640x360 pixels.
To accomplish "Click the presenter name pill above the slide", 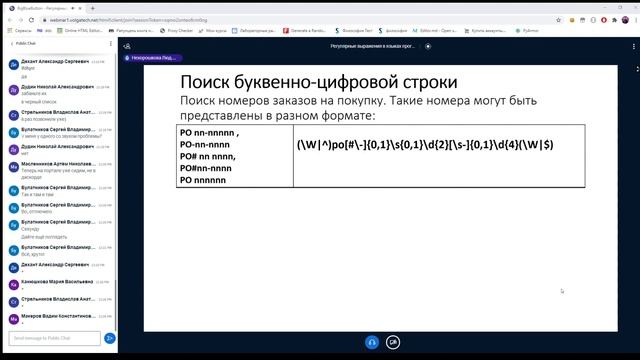I will (152, 58).
